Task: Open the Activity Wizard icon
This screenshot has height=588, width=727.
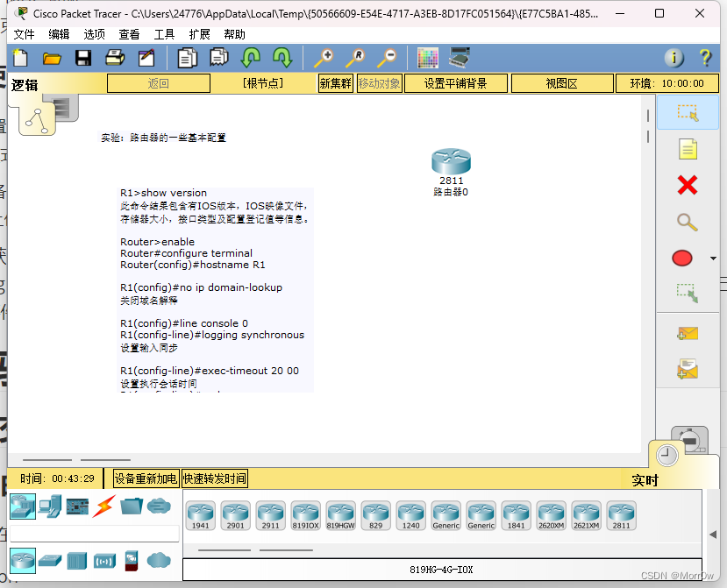Action: pos(146,59)
